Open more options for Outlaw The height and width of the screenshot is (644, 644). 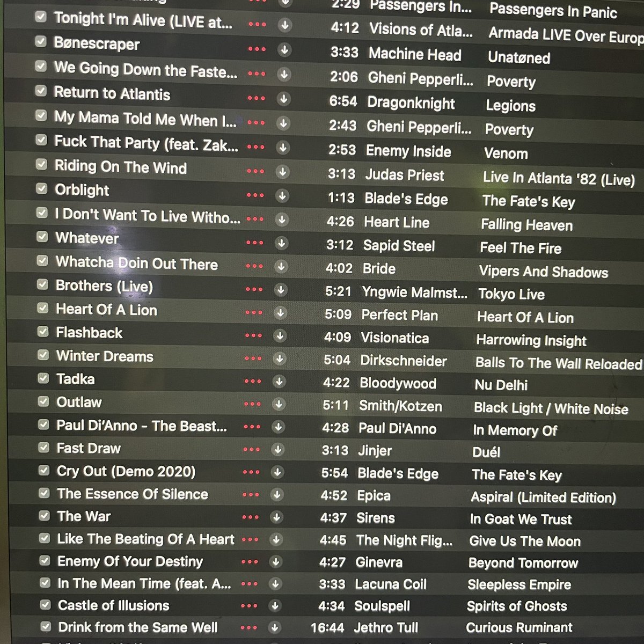click(x=252, y=404)
